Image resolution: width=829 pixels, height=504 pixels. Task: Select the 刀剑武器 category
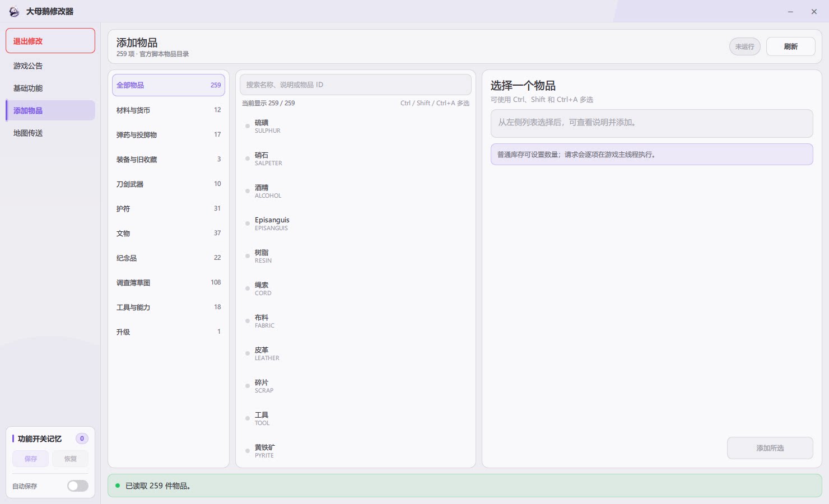(169, 184)
